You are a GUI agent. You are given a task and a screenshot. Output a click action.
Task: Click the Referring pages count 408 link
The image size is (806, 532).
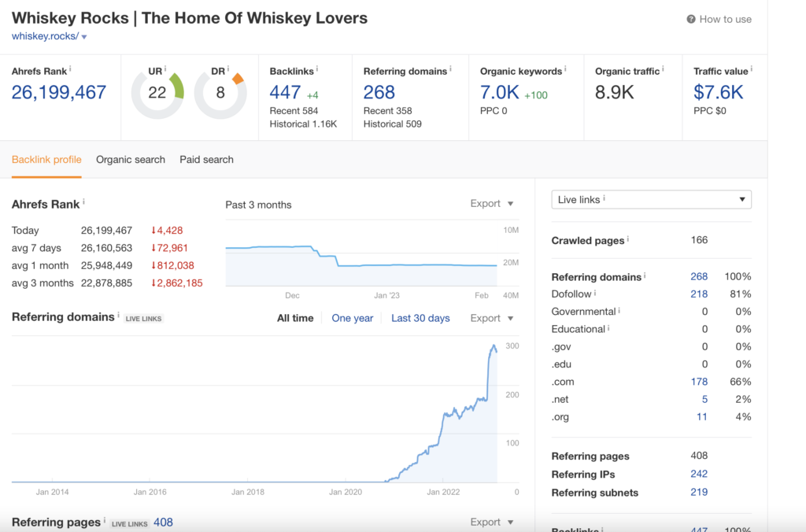click(x=163, y=523)
